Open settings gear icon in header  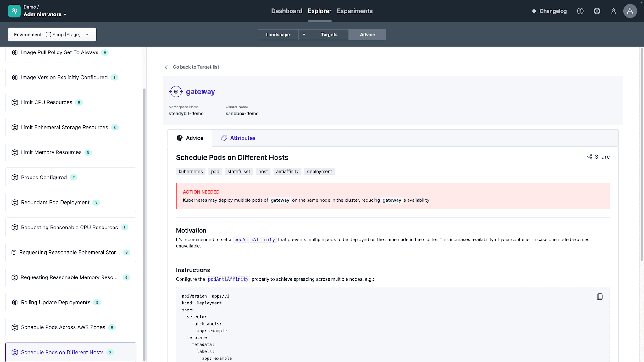(x=597, y=11)
